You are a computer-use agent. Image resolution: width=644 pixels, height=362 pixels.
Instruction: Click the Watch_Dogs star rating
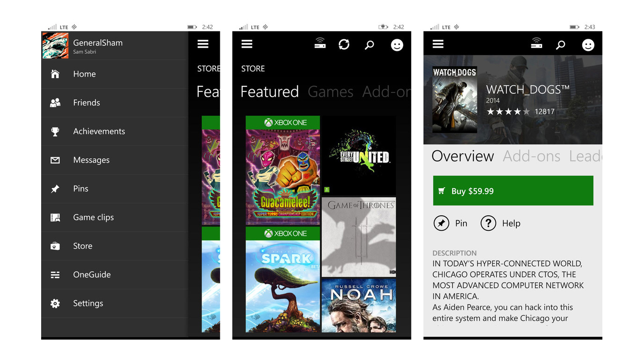(x=508, y=112)
